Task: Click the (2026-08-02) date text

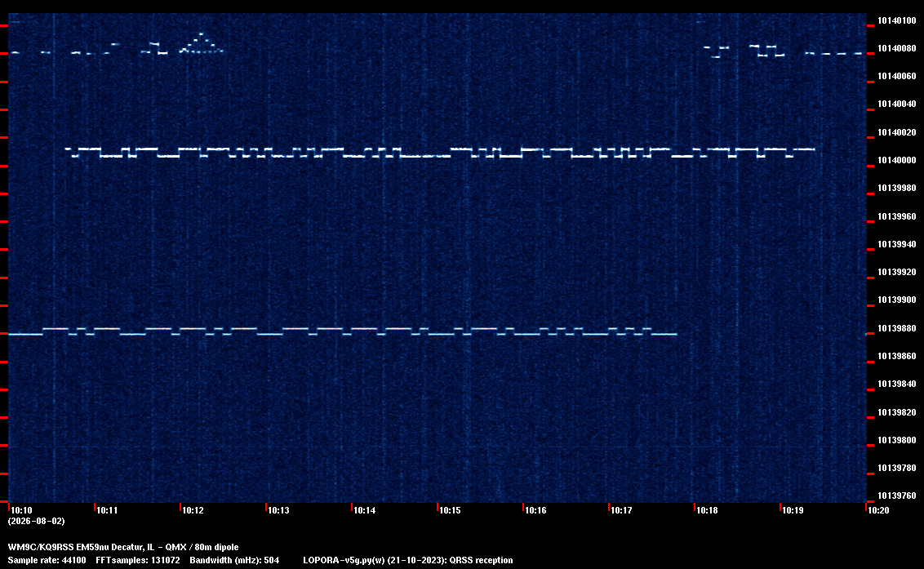Action: tap(37, 521)
